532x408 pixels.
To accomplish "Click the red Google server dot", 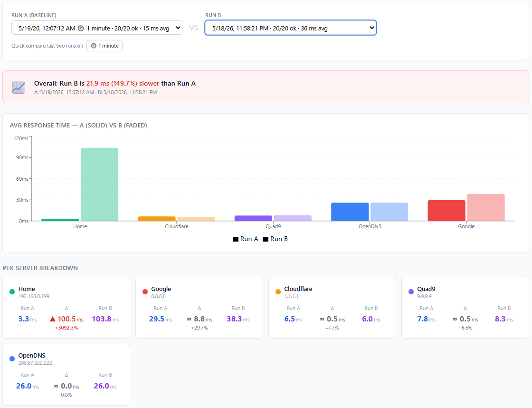I will 145,291.
